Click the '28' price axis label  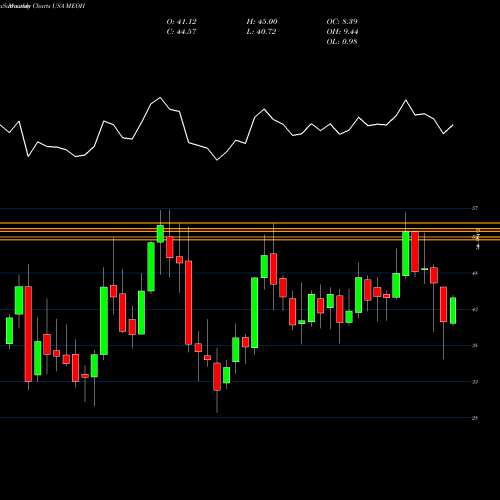click(x=475, y=418)
